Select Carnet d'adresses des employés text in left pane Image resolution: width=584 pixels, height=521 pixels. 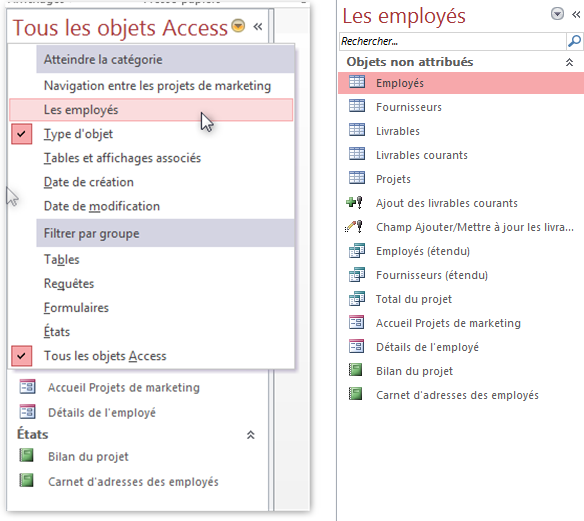pos(133,482)
